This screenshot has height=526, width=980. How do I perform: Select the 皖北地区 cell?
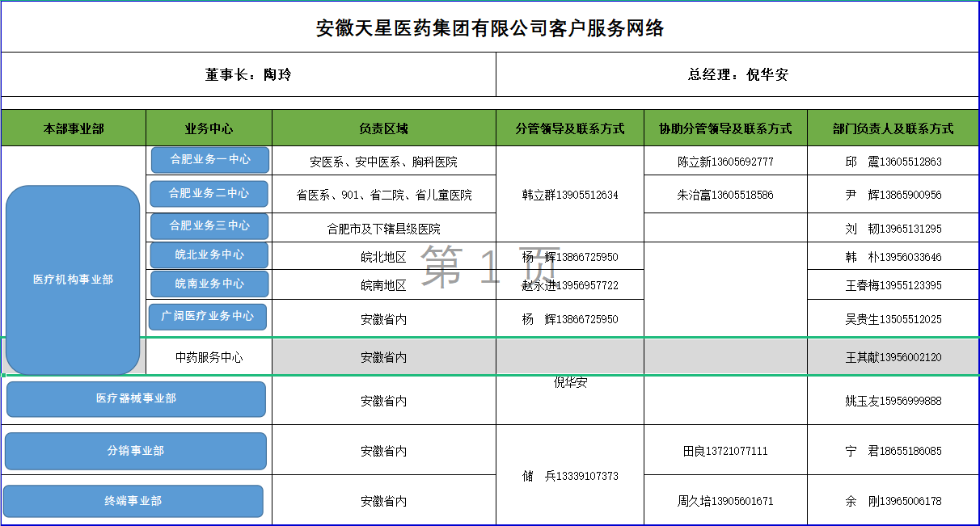click(x=384, y=257)
